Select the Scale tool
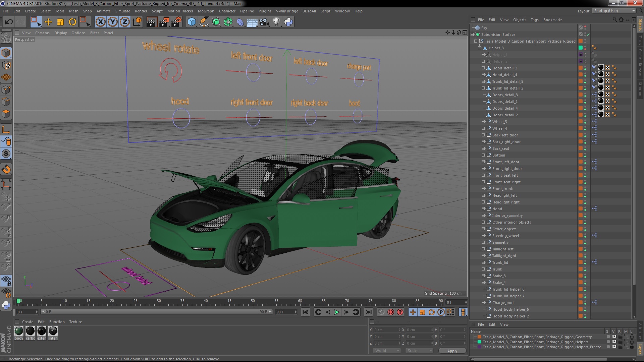Screen dimensions: 644x362 click(x=60, y=22)
